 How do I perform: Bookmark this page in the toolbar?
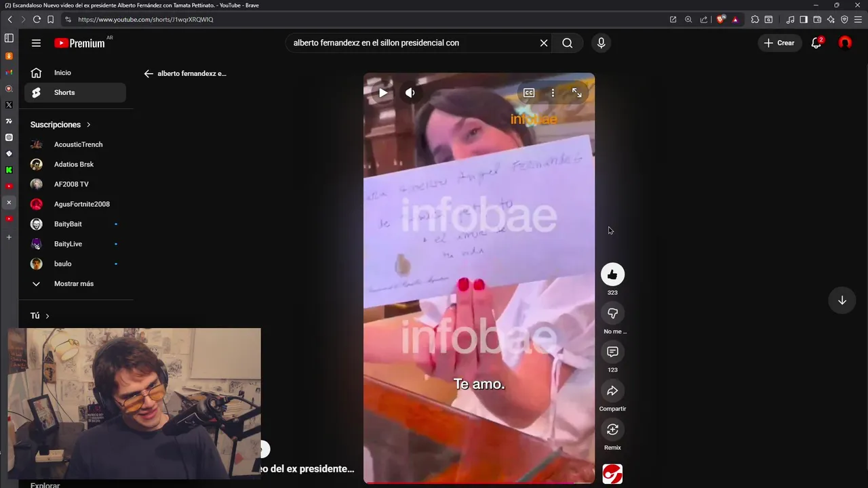[x=50, y=20]
